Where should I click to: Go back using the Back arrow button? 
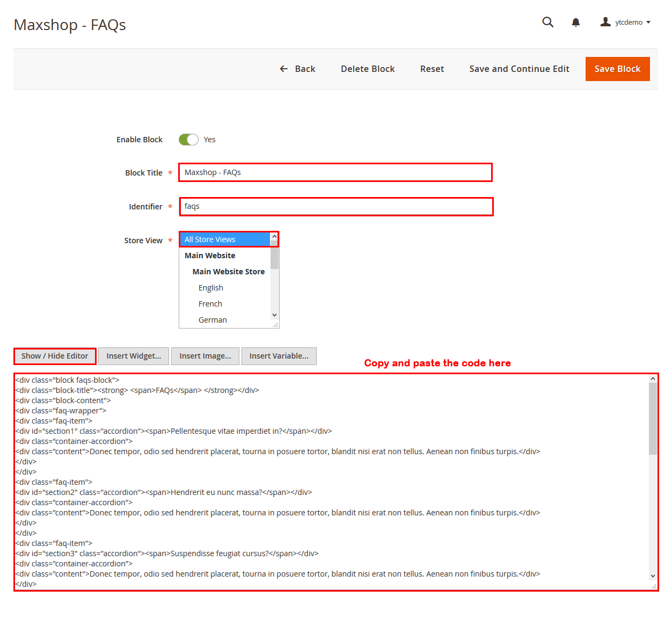click(x=297, y=69)
